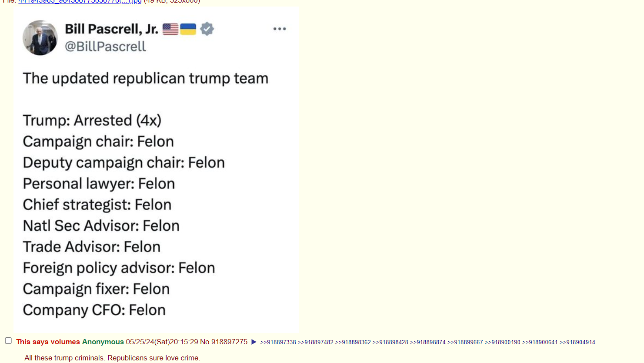This screenshot has height=363, width=644.
Task: Click the Ukrainian flag emoji icon
Action: (188, 29)
